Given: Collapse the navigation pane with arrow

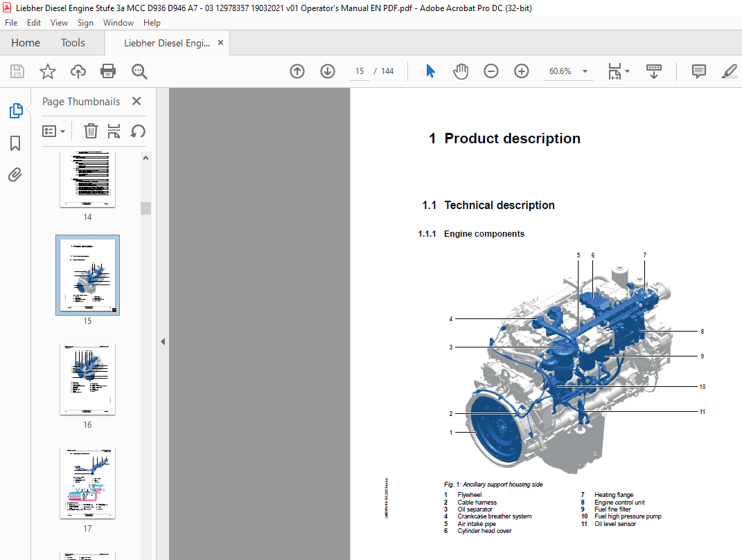Looking at the screenshot, I should [x=163, y=341].
